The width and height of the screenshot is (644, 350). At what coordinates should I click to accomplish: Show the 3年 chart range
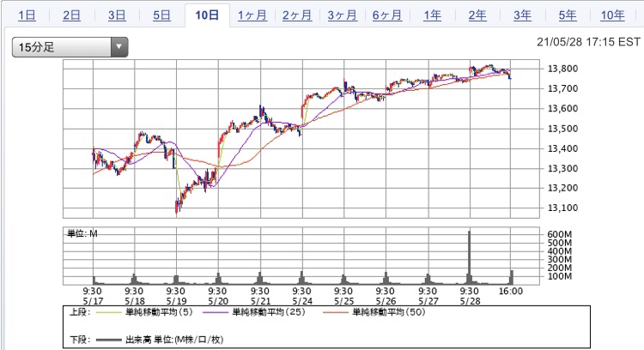(522, 15)
